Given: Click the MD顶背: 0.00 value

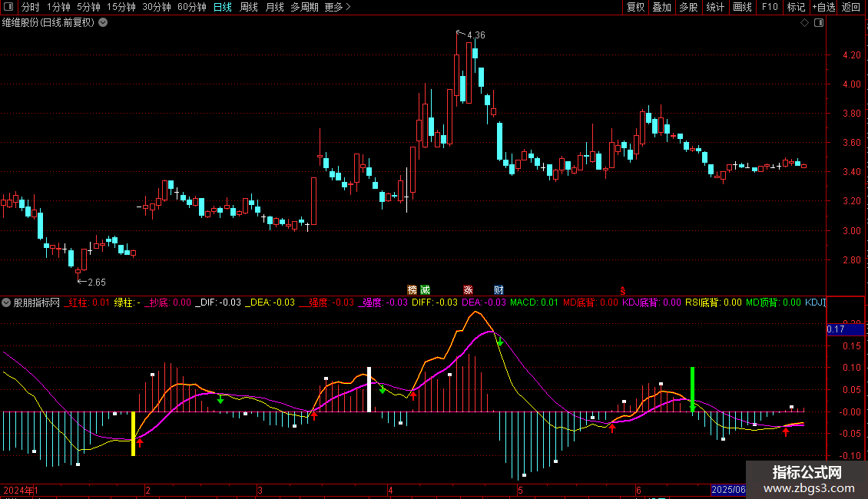Looking at the screenshot, I should click(774, 302).
